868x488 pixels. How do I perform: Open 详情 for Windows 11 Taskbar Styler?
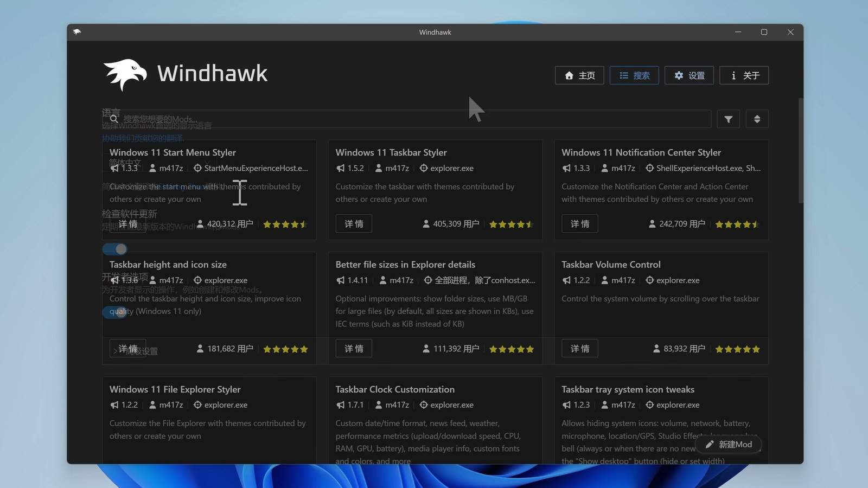point(354,224)
